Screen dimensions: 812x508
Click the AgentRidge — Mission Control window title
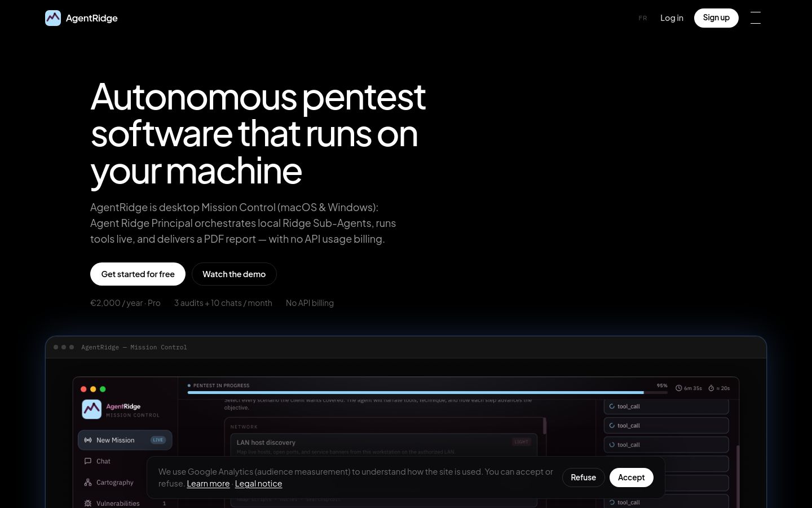(134, 347)
